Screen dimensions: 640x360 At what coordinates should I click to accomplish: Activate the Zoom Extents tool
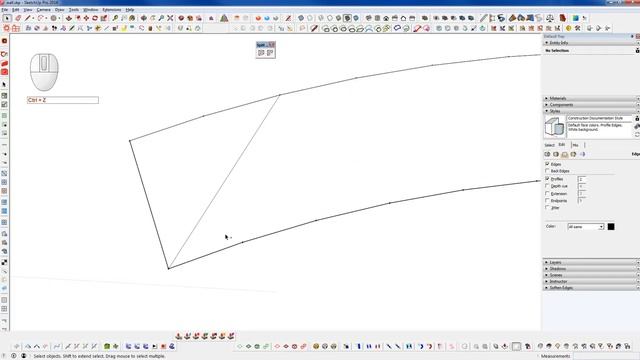click(170, 18)
